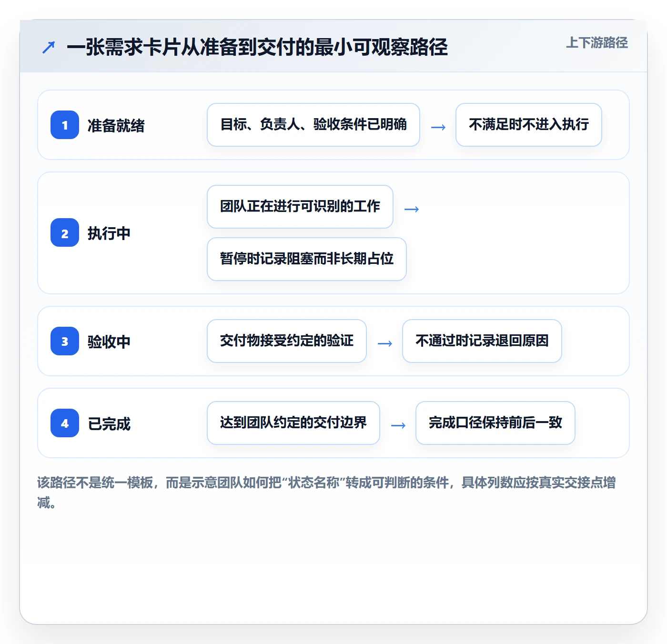The width and height of the screenshot is (667, 644).
Task: Select the 执行中 stage label
Action: 109,233
